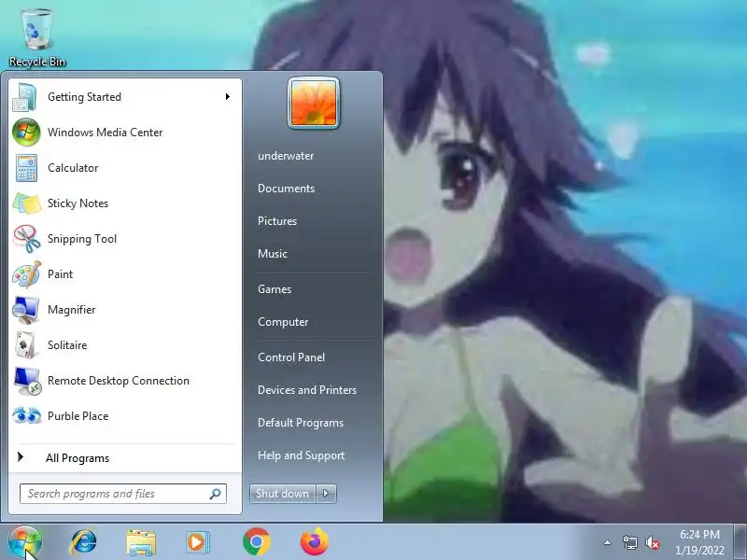The width and height of the screenshot is (747, 560).
Task: Select the Paint text label
Action: [x=60, y=274]
